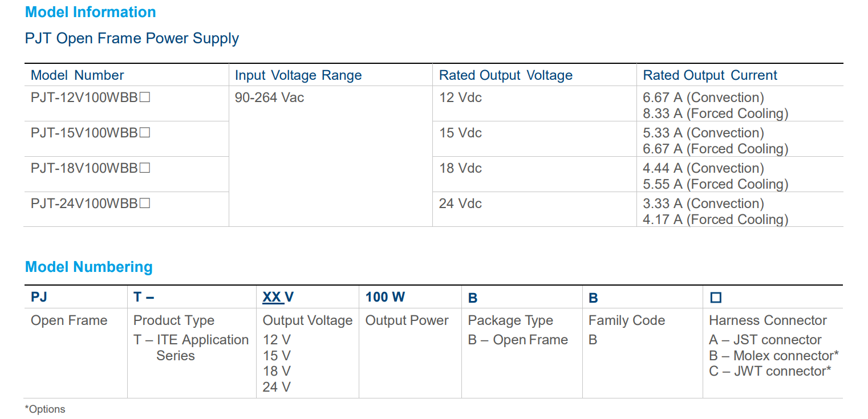Select the B – Molex connector option
The height and width of the screenshot is (419, 868).
[773, 356]
